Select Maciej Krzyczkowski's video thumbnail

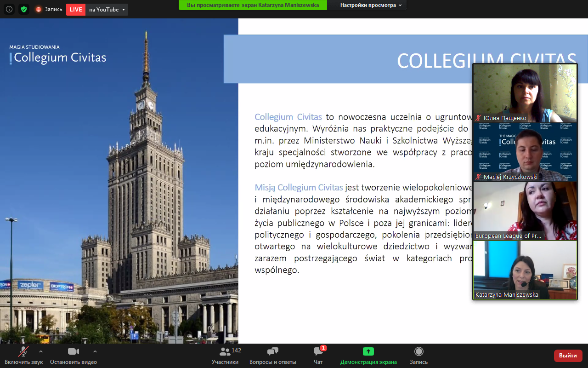[525, 152]
